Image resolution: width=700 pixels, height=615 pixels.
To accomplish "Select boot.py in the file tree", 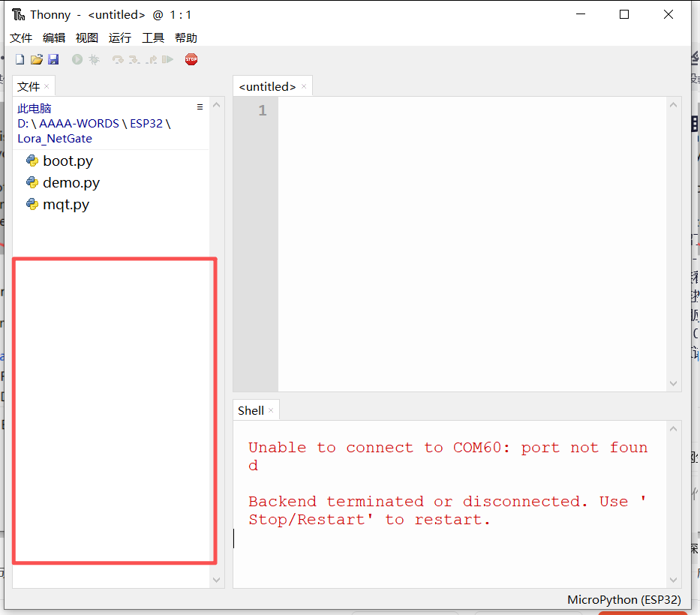I will click(x=67, y=160).
